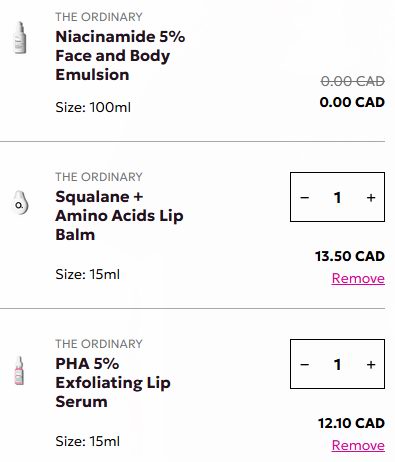Increase quantity of PHA Exfoliating Lip Serum
The width and height of the screenshot is (395, 462).
(x=371, y=364)
